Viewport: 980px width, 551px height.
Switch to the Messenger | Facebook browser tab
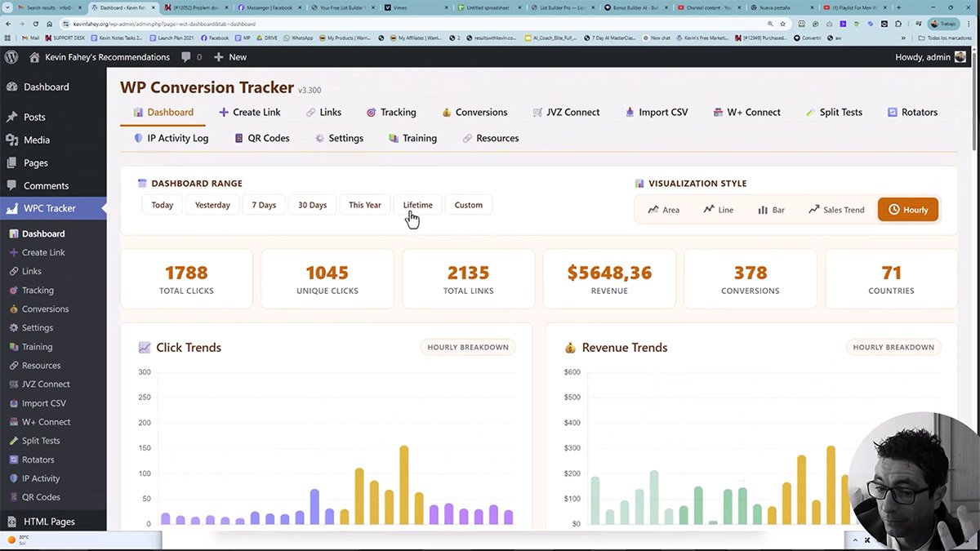coord(269,7)
